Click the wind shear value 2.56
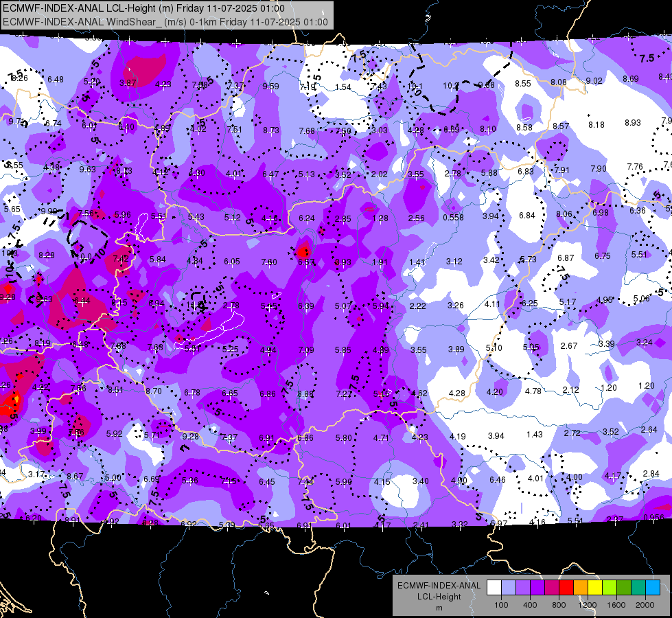Screen dimensions: 672x618 416,218
